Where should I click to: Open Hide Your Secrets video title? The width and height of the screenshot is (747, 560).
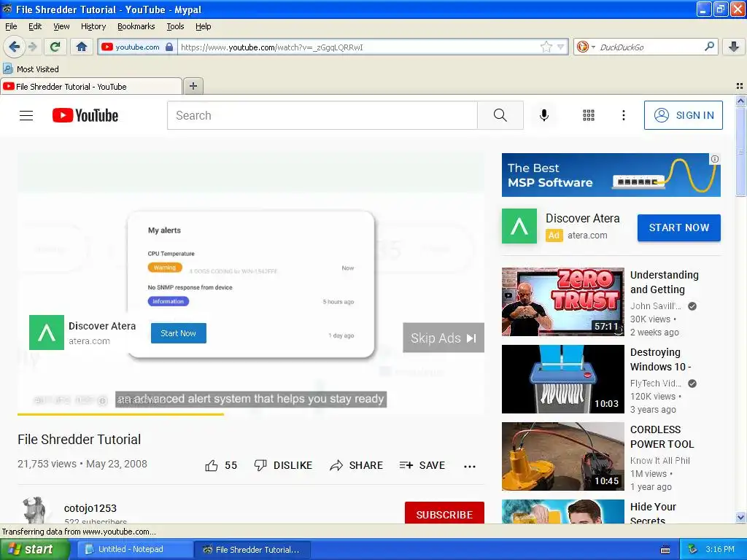click(x=653, y=513)
